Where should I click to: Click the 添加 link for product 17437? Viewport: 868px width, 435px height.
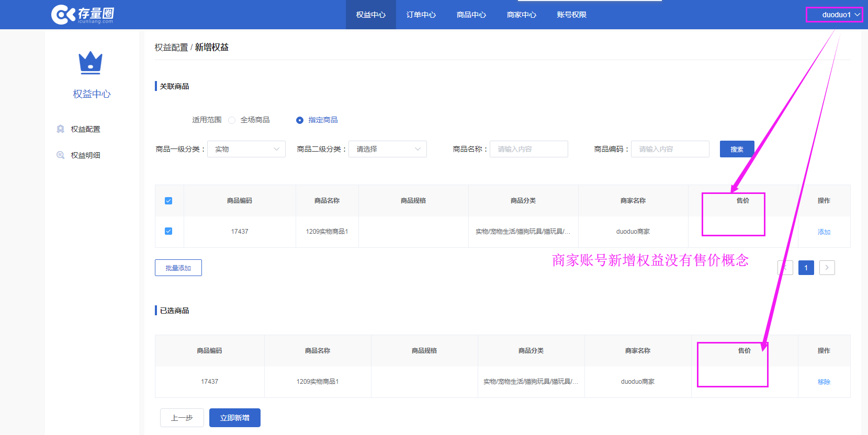[x=824, y=232]
